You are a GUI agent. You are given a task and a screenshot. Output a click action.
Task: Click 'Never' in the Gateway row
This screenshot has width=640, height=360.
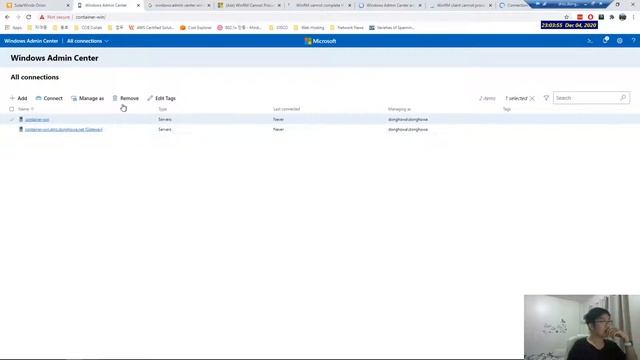278,129
